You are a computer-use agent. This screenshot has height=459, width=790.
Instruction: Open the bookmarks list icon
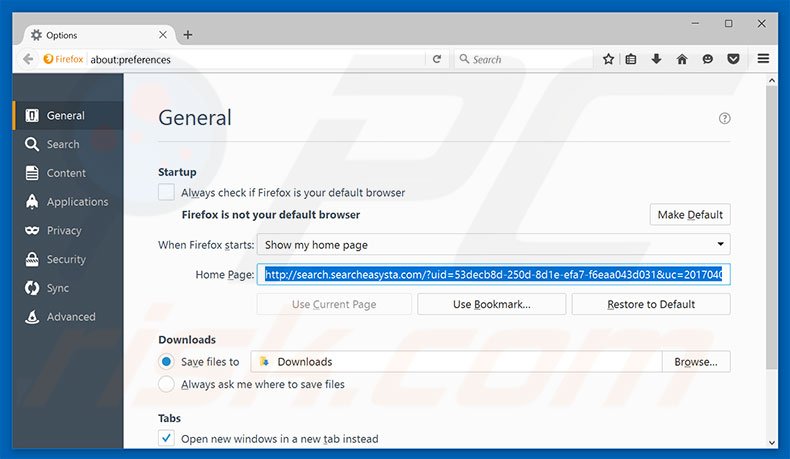tap(631, 59)
